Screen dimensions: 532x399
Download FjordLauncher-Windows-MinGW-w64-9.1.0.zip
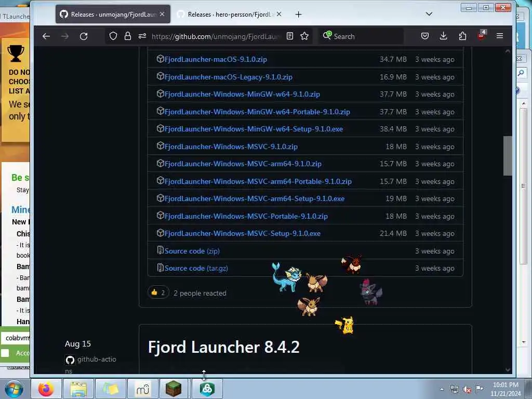242,95
